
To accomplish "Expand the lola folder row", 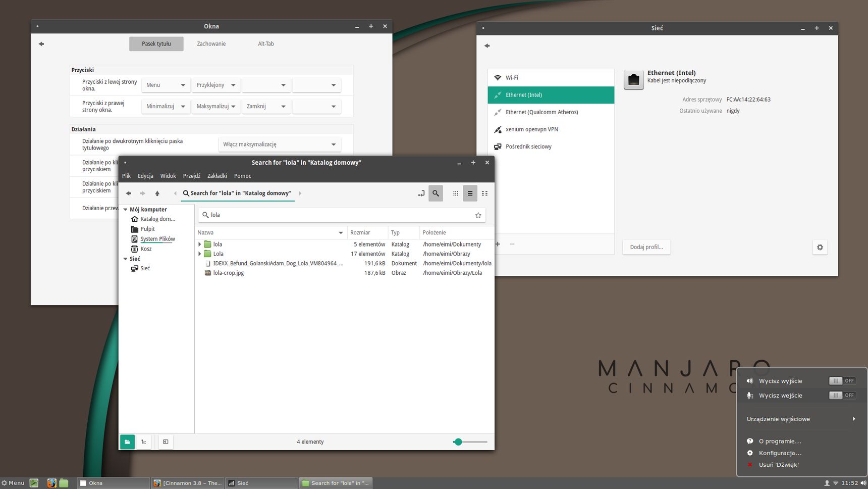I will pyautogui.click(x=200, y=244).
